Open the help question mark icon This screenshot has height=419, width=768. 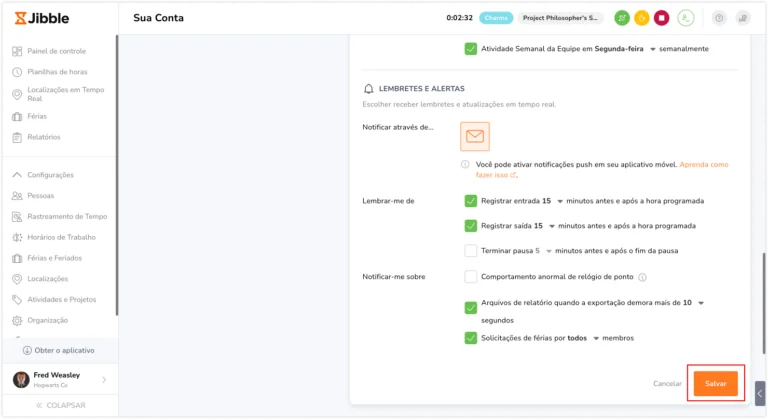(x=719, y=18)
